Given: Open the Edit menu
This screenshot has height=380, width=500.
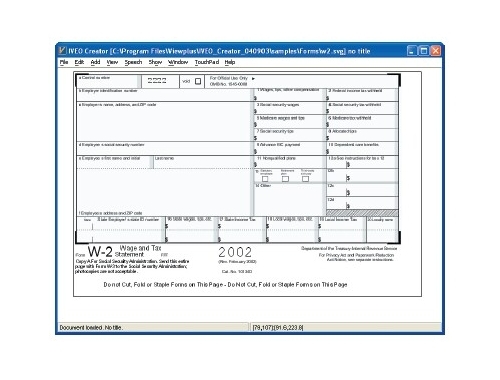Looking at the screenshot, I should pyautogui.click(x=79, y=62).
